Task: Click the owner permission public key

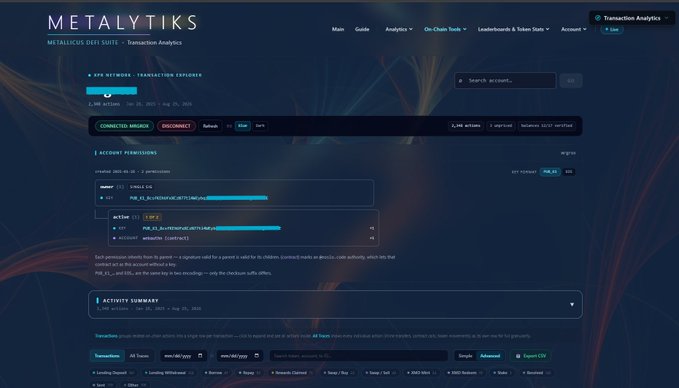Action: (199, 198)
